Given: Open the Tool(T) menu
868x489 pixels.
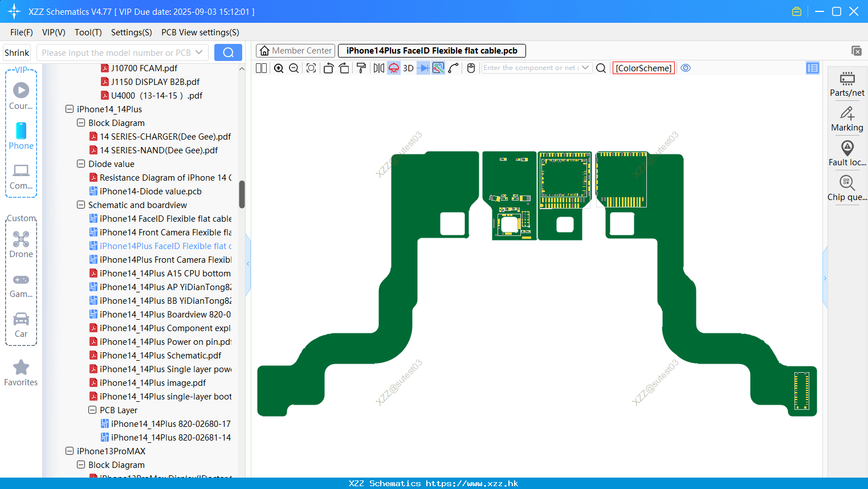Looking at the screenshot, I should pos(88,32).
